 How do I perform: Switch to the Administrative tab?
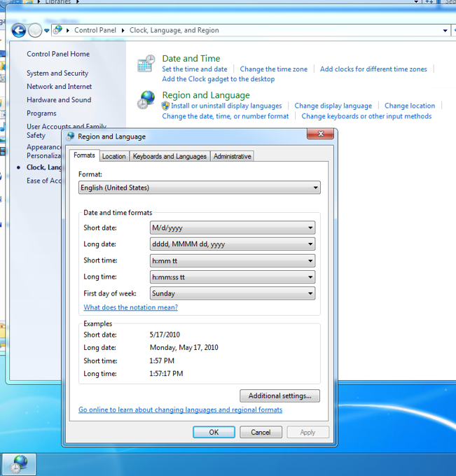tap(233, 156)
